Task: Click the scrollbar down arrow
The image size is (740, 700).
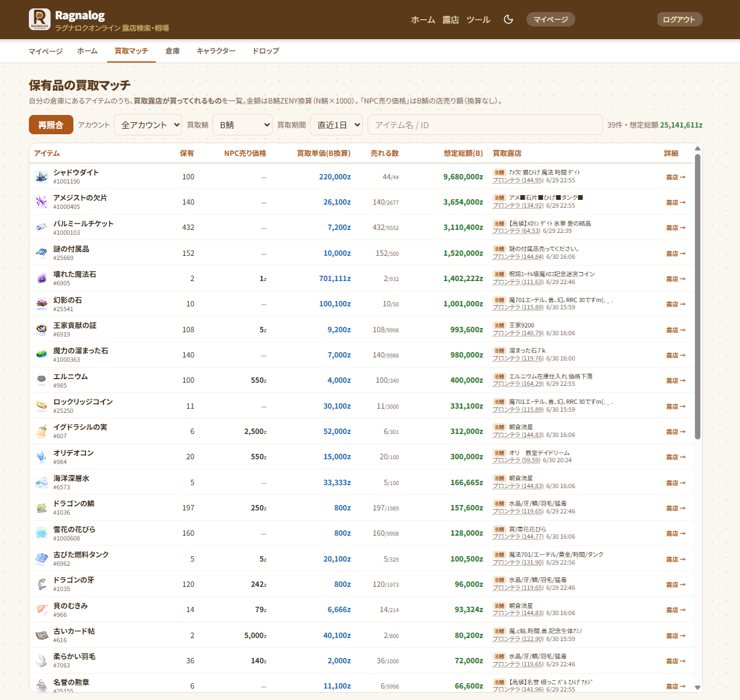Action: pyautogui.click(x=698, y=687)
